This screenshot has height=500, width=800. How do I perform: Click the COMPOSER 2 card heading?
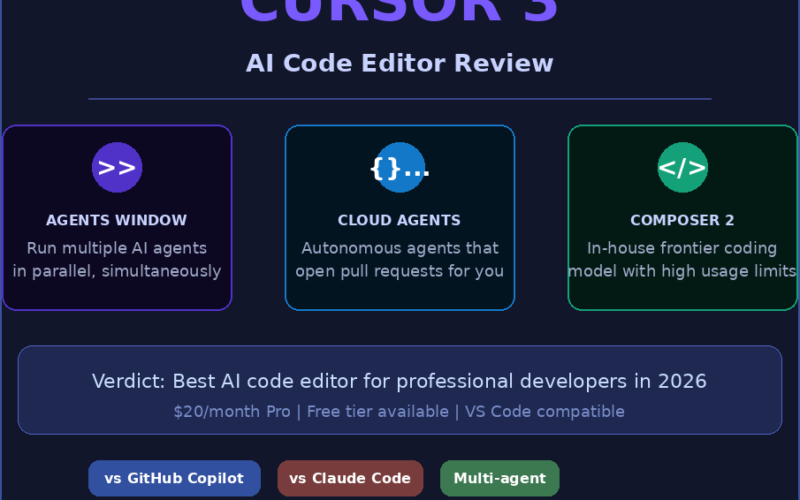pos(683,220)
